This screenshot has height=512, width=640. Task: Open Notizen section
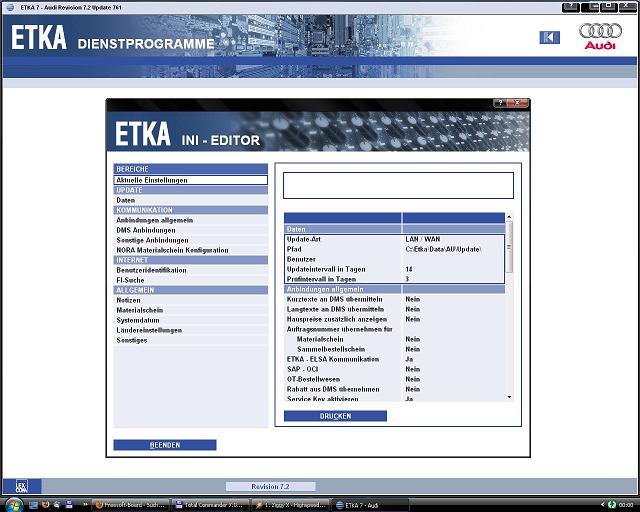191,300
